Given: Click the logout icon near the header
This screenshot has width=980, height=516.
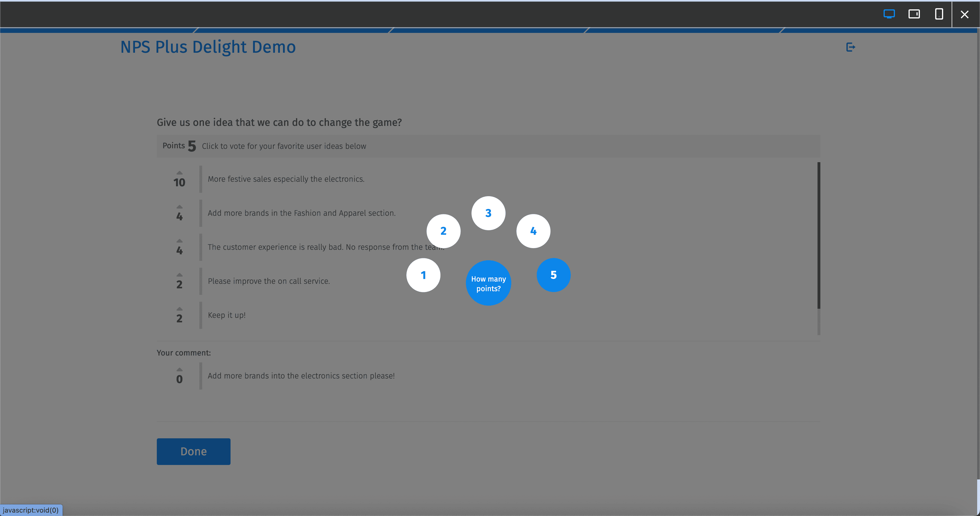Looking at the screenshot, I should [x=851, y=47].
